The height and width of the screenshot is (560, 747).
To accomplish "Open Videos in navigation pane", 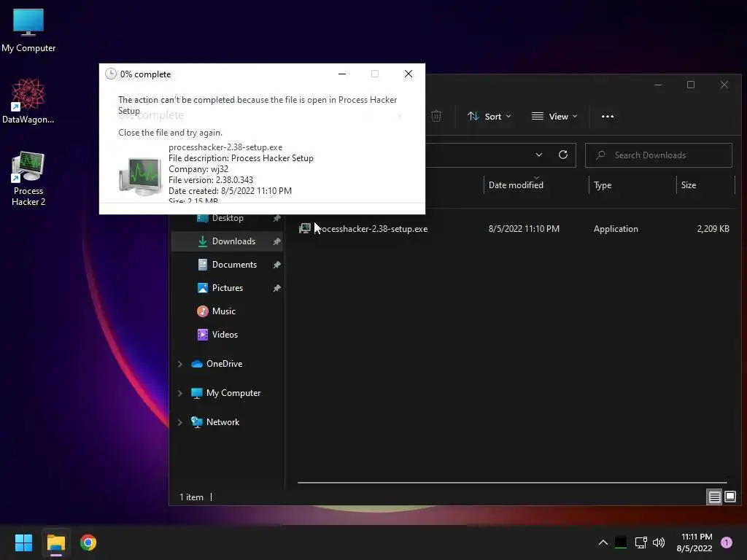I will pos(225,334).
